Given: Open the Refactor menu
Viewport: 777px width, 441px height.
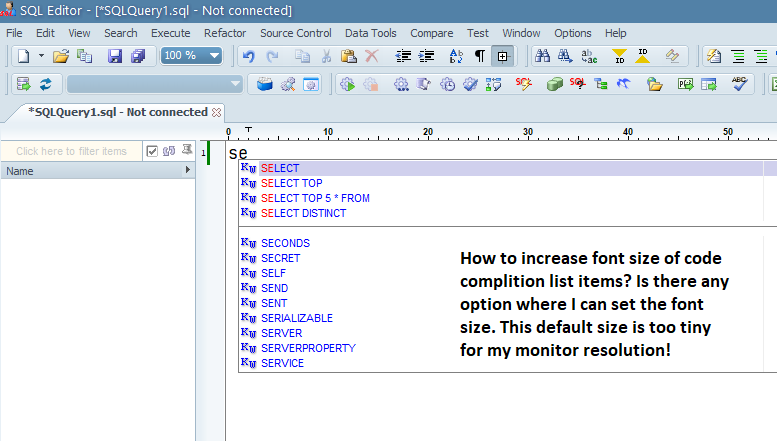Looking at the screenshot, I should point(225,33).
